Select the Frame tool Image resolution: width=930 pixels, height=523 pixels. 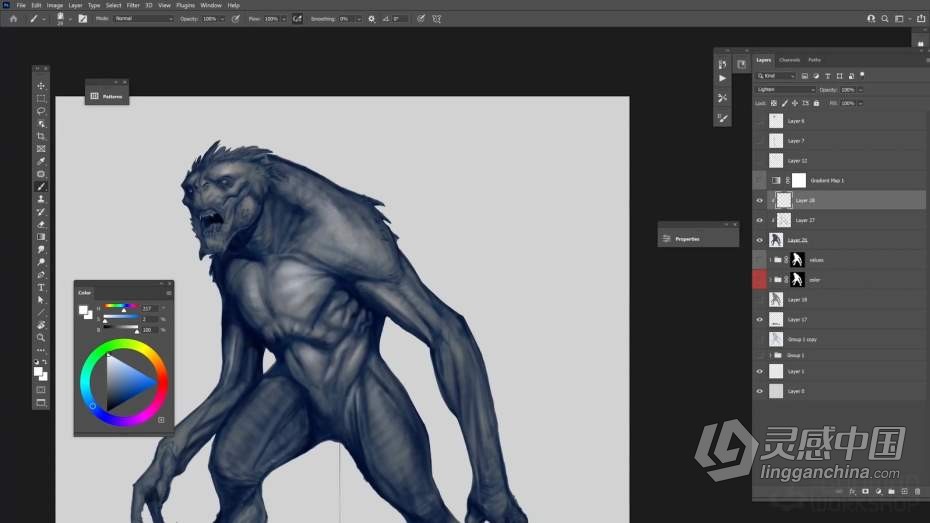[41, 149]
